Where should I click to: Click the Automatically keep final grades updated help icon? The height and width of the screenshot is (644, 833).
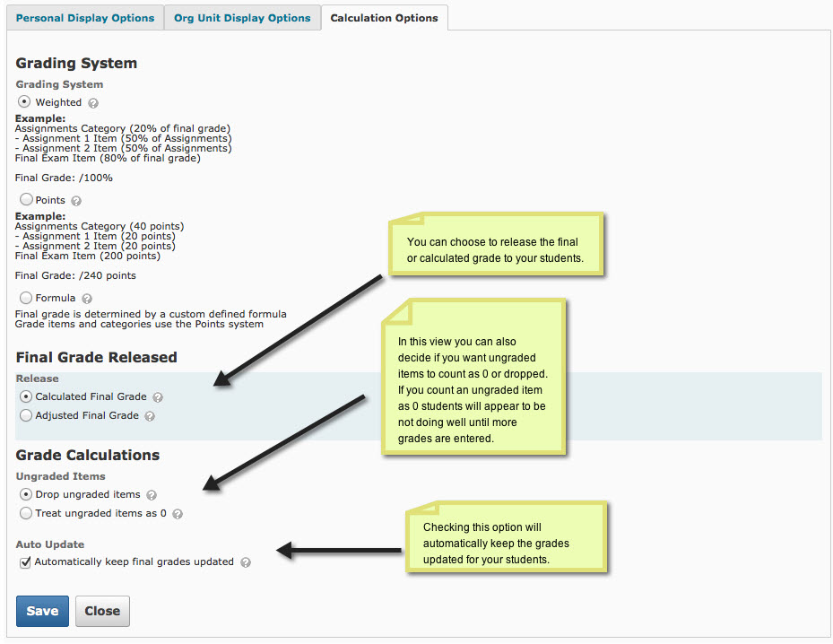(245, 561)
